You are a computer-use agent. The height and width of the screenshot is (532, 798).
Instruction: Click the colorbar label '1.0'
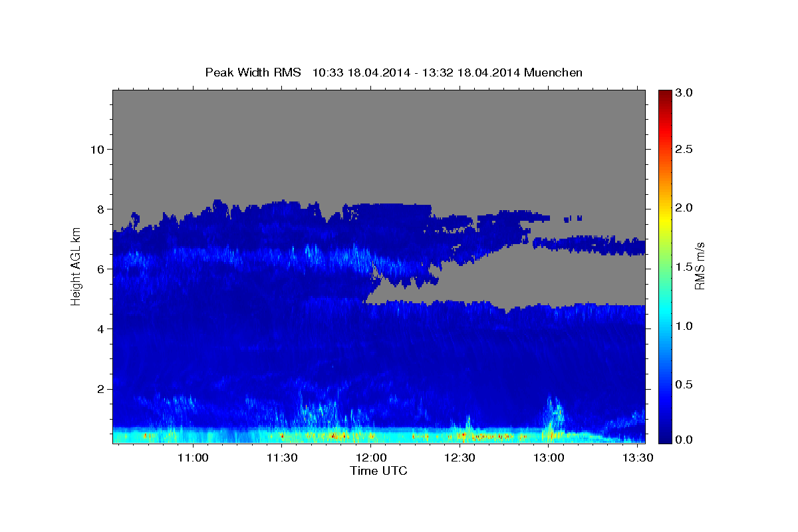tap(684, 326)
